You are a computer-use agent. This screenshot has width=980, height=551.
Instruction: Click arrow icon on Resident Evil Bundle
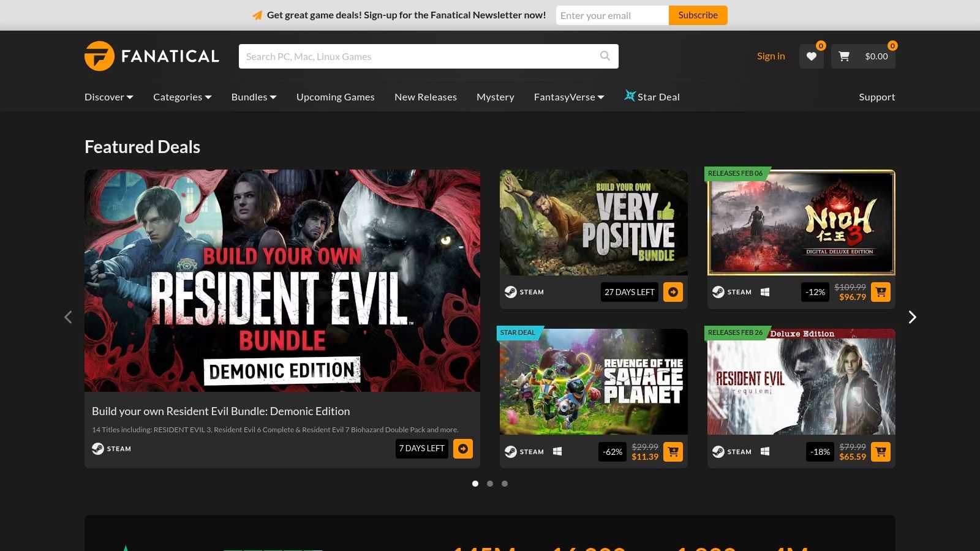[x=463, y=449]
